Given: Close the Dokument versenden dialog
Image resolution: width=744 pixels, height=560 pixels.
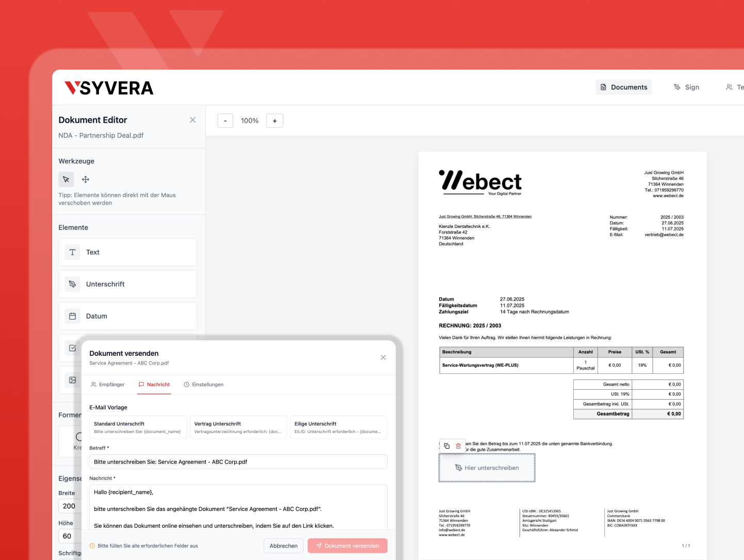Looking at the screenshot, I should click(x=383, y=357).
